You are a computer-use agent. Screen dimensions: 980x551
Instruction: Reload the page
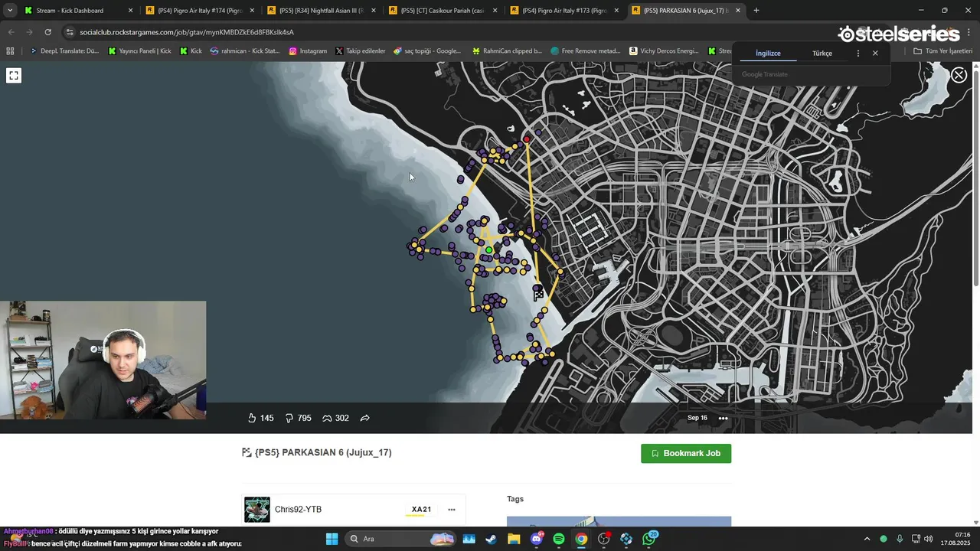pos(47,32)
